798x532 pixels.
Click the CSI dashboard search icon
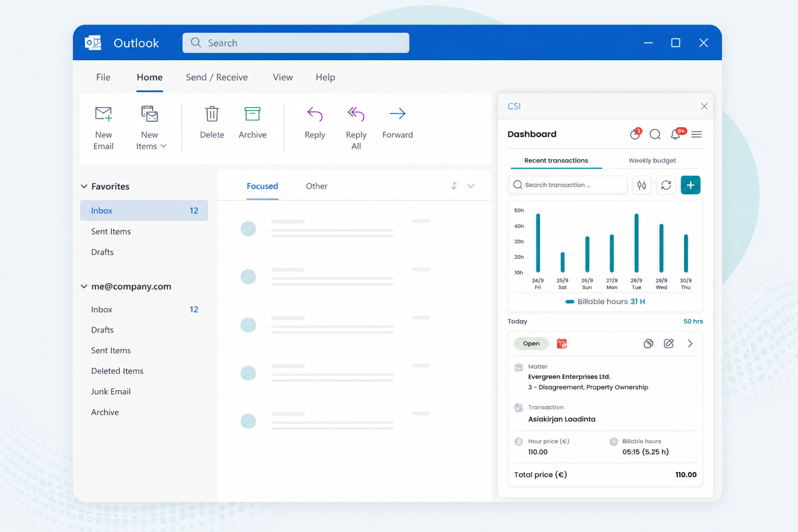click(x=655, y=135)
